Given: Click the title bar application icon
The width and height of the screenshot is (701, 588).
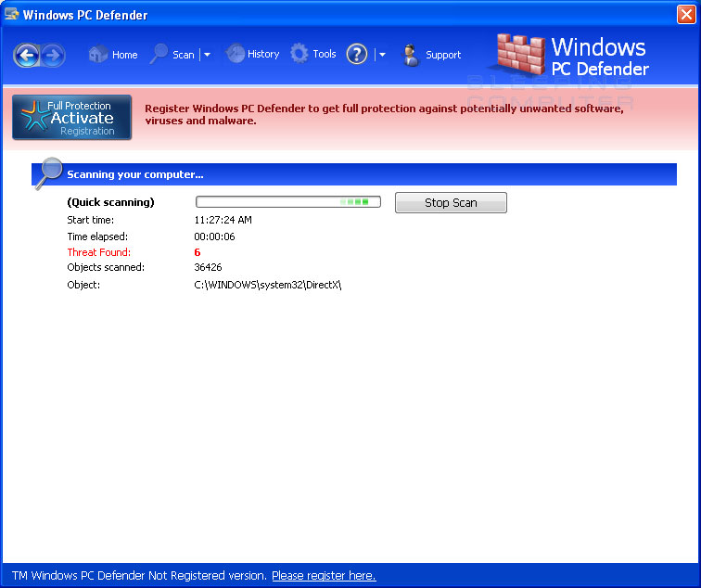Looking at the screenshot, I should [x=12, y=14].
